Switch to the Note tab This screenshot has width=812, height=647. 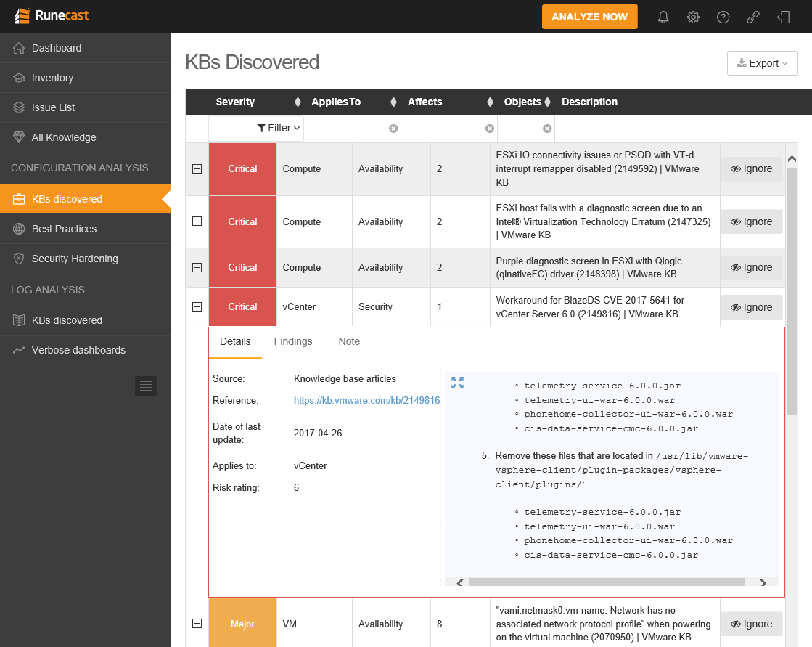coord(349,342)
